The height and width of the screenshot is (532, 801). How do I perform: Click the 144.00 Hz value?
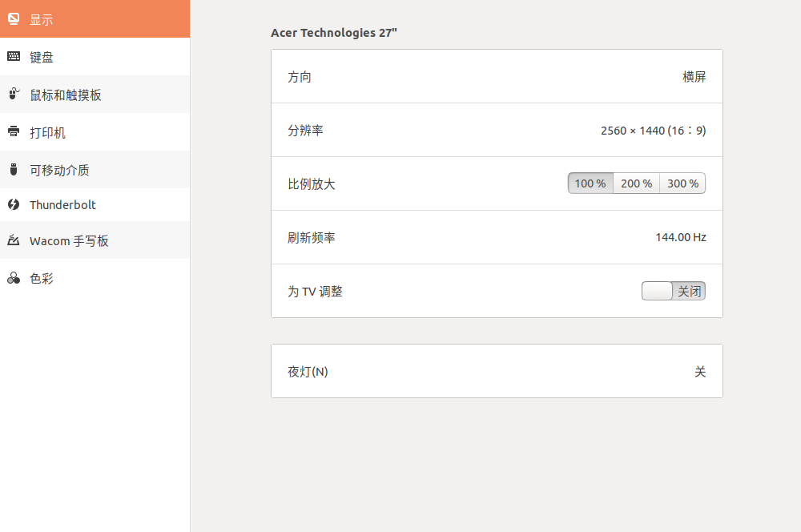[681, 237]
